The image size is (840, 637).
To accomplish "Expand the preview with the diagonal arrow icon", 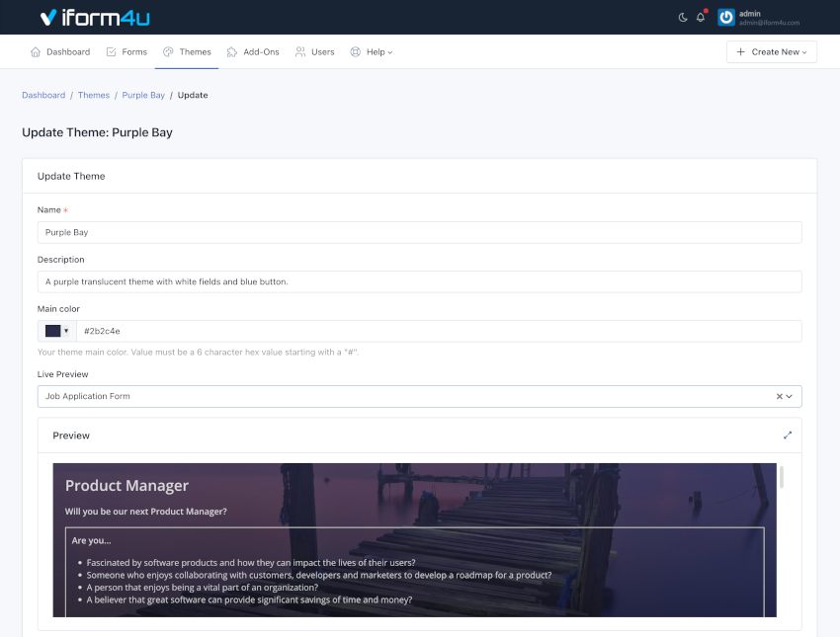I will (x=788, y=435).
